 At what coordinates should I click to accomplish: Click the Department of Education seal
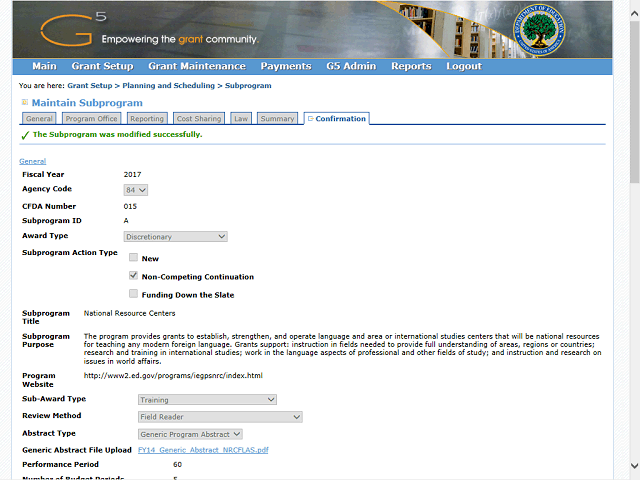pos(539,30)
